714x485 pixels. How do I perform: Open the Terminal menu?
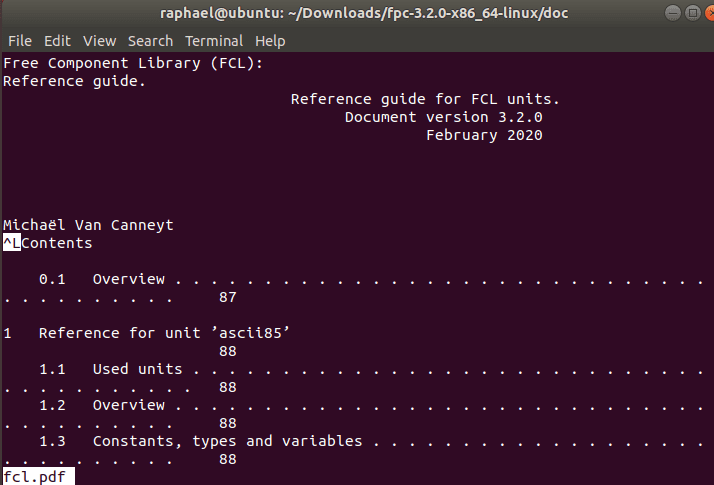(214, 41)
